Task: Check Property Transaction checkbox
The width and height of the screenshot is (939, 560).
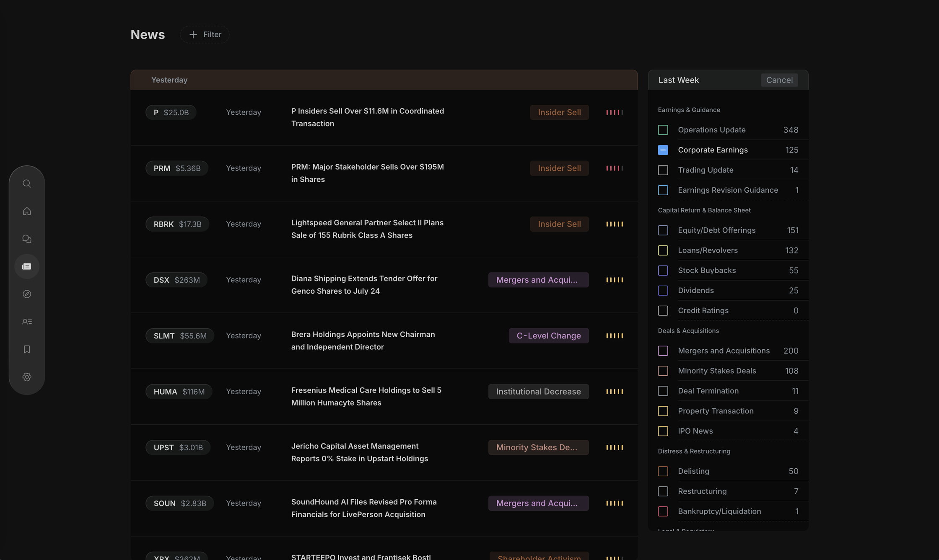Action: point(663,412)
